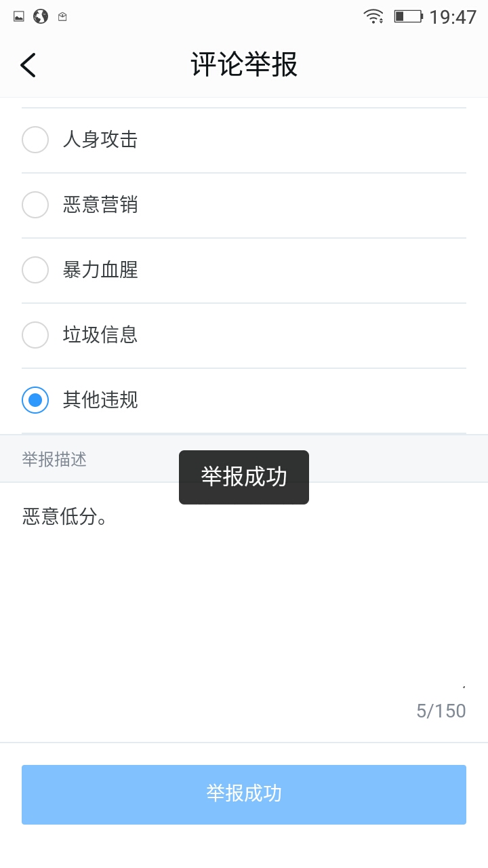The image size is (488, 868).
Task: Toggle the 其他违规 radio button
Action: tap(35, 400)
